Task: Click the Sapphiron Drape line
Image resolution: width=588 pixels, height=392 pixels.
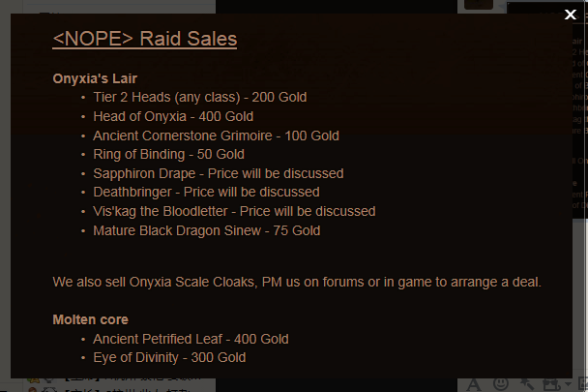Action: point(218,174)
